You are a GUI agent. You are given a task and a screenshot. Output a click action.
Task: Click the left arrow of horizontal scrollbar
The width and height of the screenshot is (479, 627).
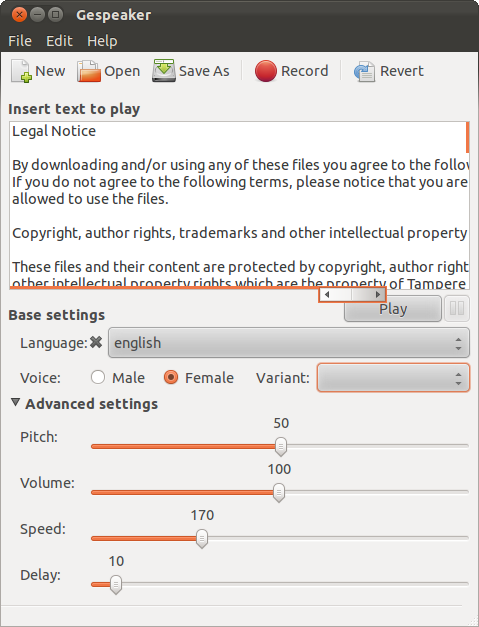(x=327, y=295)
